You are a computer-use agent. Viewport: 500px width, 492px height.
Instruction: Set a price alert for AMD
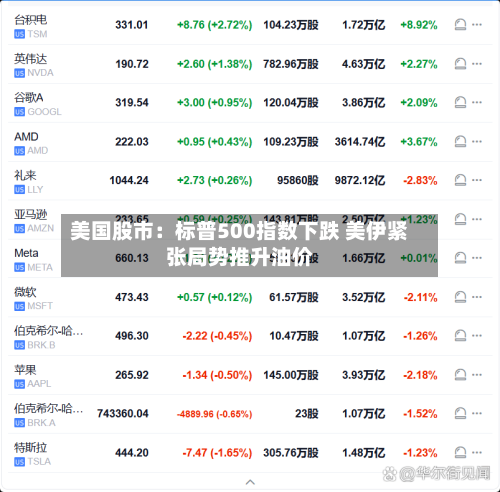(x=460, y=141)
